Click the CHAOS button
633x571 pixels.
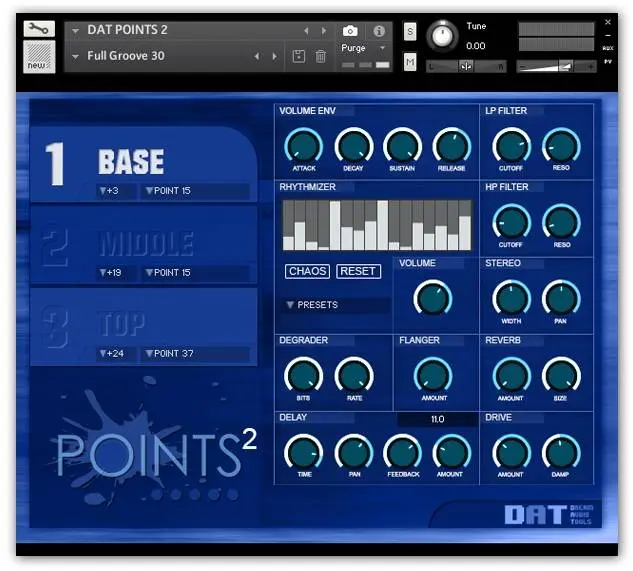coord(307,271)
